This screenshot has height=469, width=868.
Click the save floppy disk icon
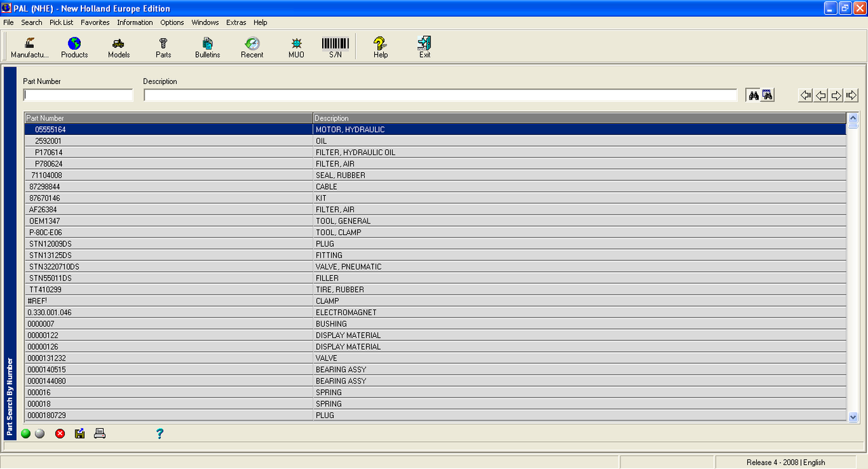tap(79, 434)
